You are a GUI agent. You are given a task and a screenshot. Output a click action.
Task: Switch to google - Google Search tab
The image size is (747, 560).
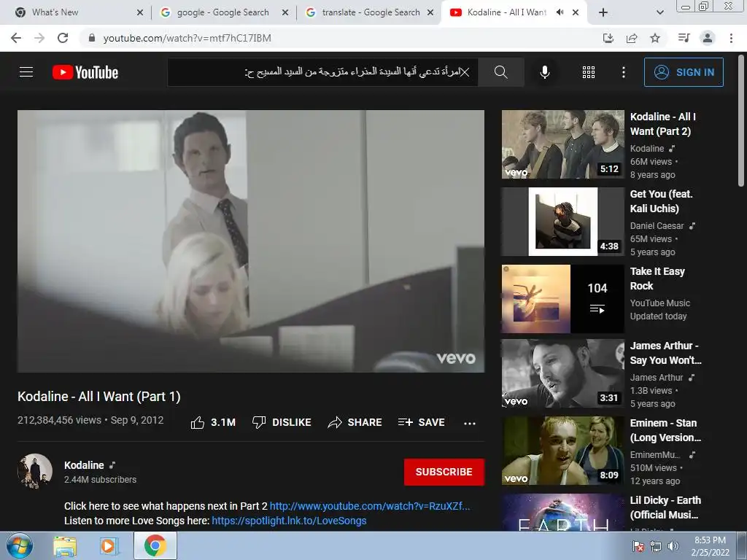point(222,12)
